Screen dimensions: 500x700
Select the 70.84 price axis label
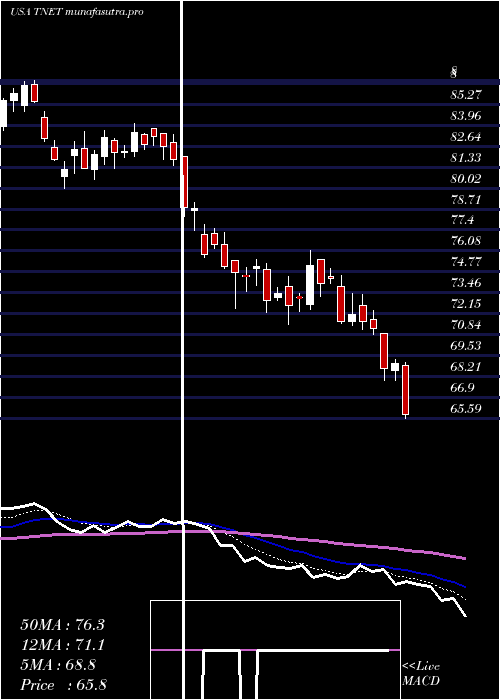pyautogui.click(x=466, y=325)
